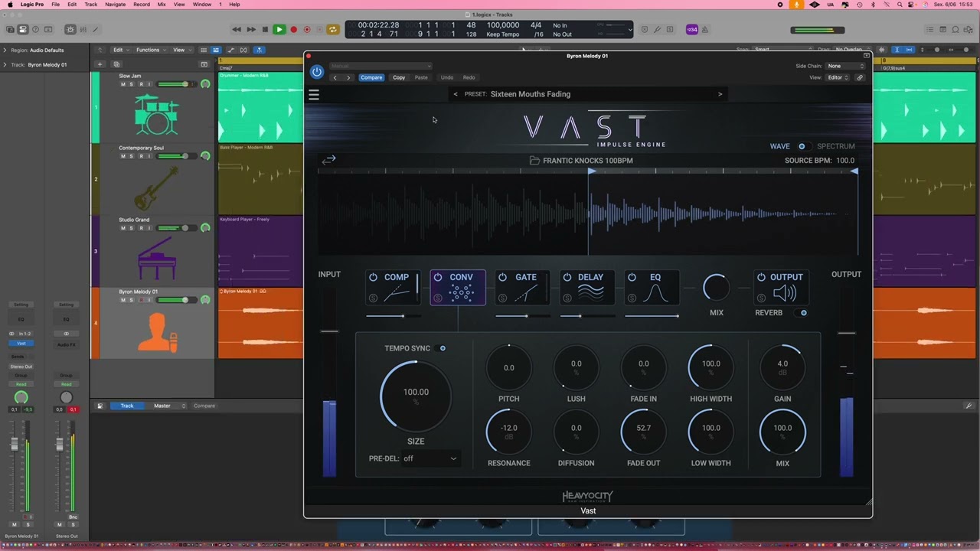Image resolution: width=980 pixels, height=551 pixels.
Task: Click the OUTPUT speaker icon
Action: pos(785,293)
